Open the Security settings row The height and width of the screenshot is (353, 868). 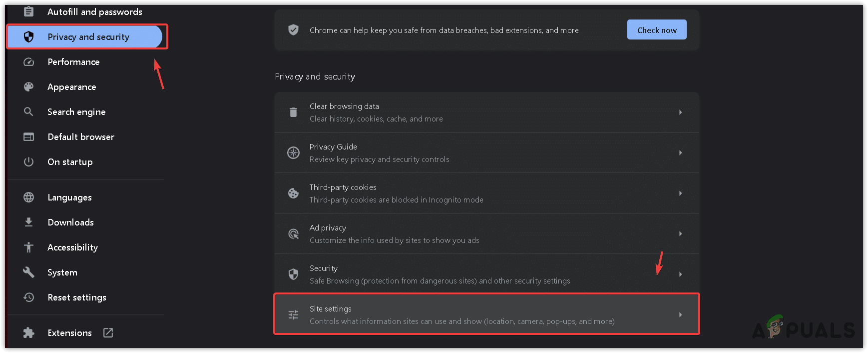tap(439, 274)
